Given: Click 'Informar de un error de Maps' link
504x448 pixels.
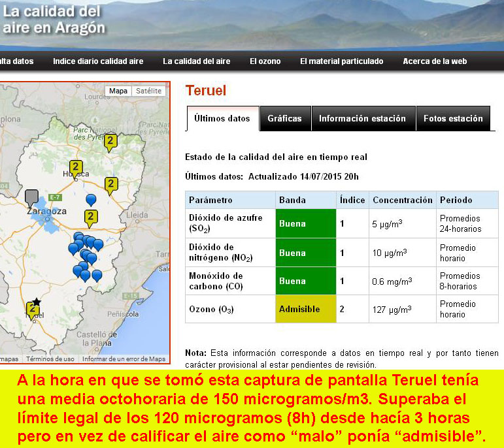Looking at the screenshot, I should [x=124, y=359].
